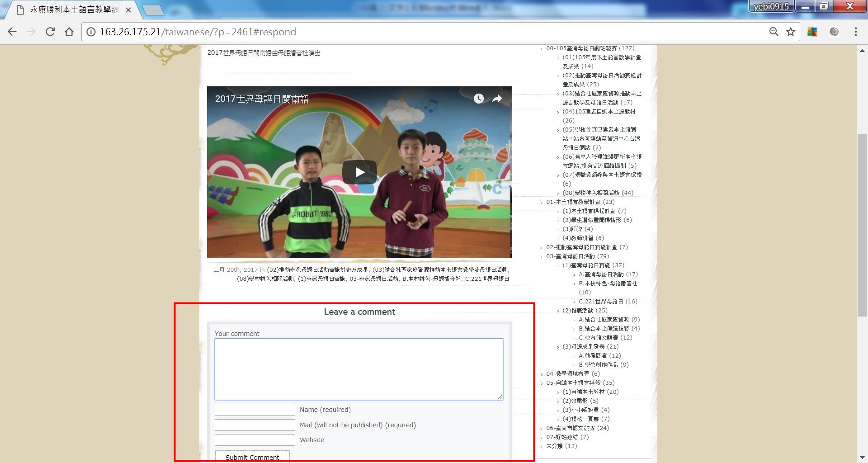Open the zoom magnifier icon in address bar
Image resolution: width=868 pixels, height=463 pixels.
(774, 32)
